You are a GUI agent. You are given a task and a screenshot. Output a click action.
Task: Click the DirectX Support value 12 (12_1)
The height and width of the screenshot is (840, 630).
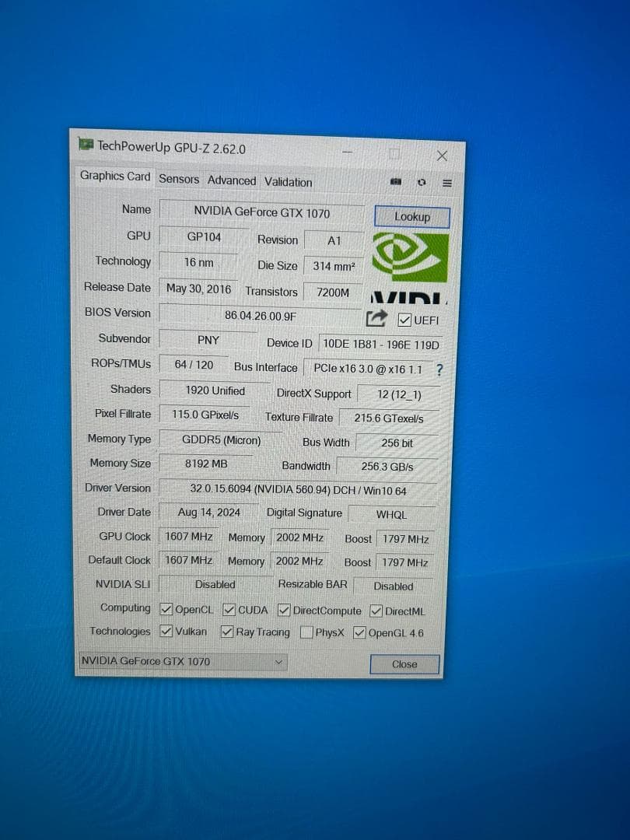tap(399, 395)
